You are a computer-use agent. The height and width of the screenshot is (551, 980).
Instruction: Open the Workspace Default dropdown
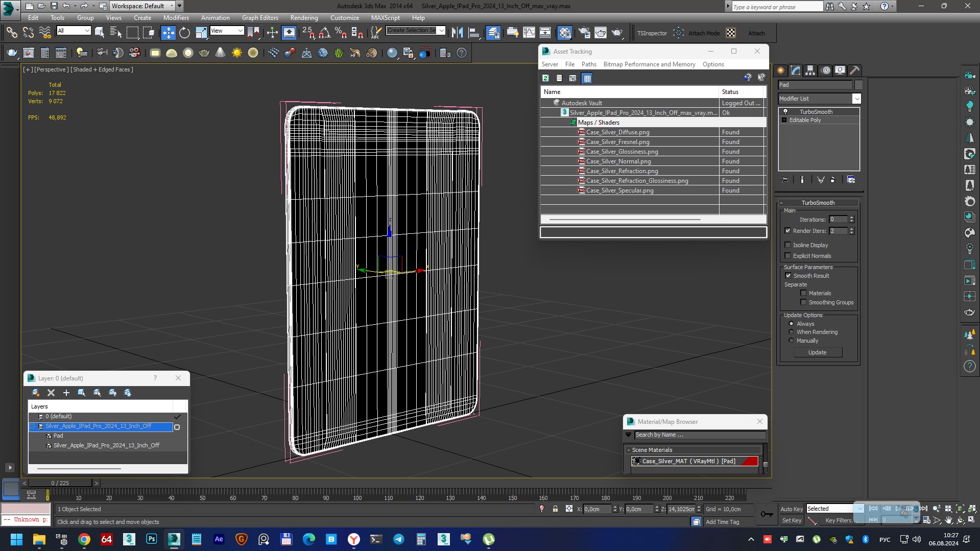point(143,6)
